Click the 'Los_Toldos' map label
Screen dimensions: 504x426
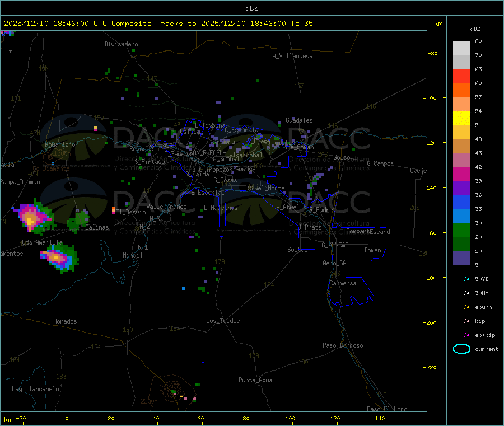click(x=223, y=321)
